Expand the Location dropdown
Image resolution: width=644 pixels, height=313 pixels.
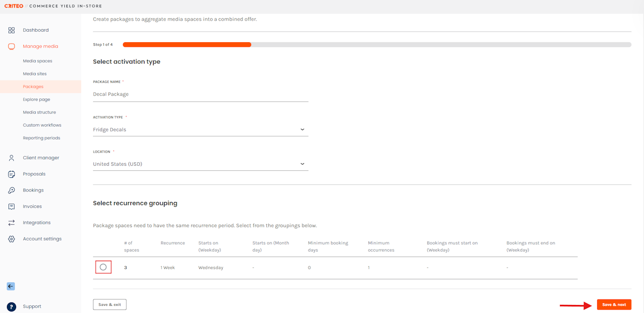[200, 164]
